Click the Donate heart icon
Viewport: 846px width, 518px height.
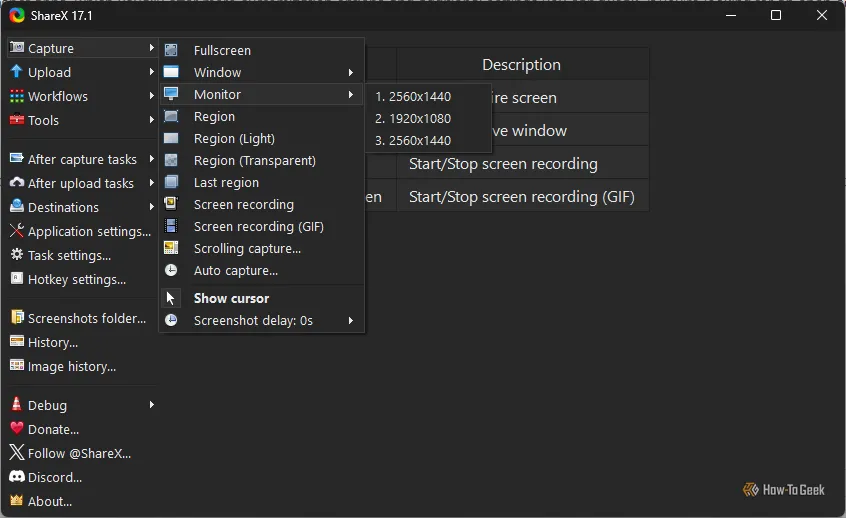[17, 429]
